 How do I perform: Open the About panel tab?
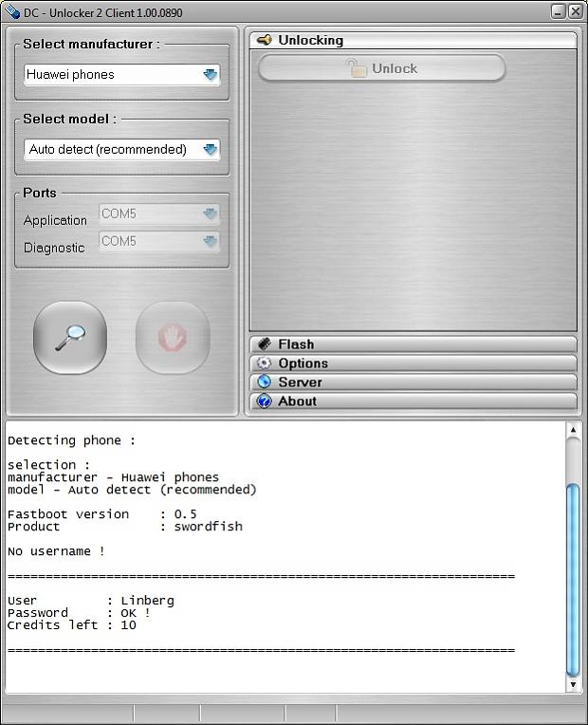(x=413, y=401)
